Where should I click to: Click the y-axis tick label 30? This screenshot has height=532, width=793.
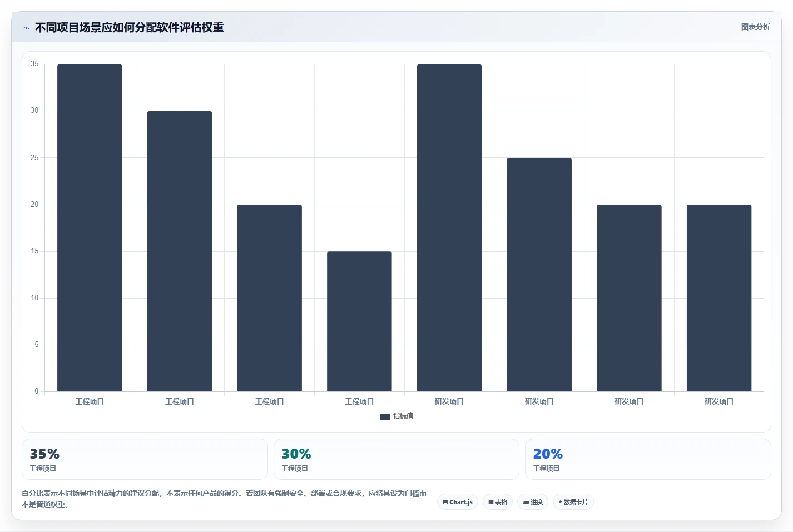tap(34, 111)
